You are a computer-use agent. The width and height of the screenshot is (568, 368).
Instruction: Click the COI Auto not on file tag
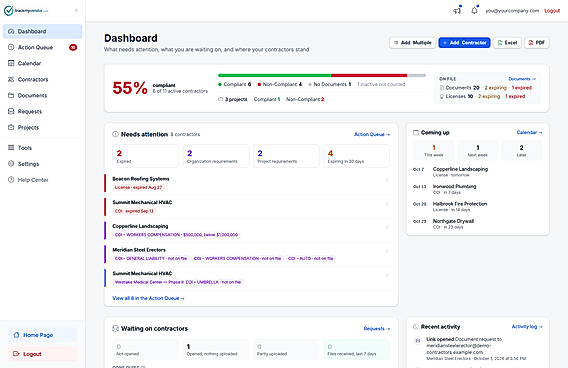[x=310, y=259]
